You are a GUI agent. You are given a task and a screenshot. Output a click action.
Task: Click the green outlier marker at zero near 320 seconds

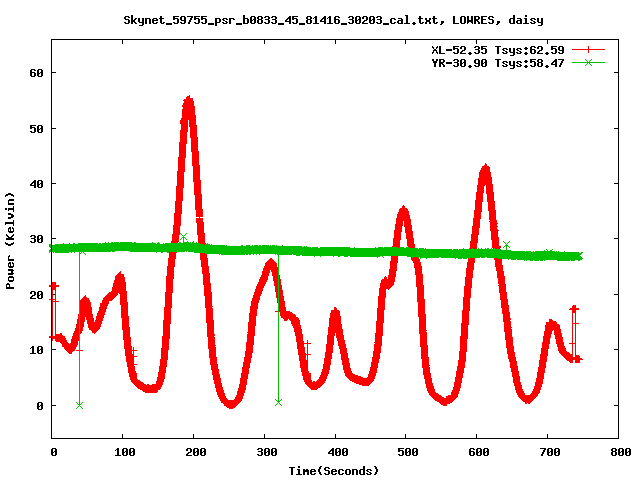(278, 402)
